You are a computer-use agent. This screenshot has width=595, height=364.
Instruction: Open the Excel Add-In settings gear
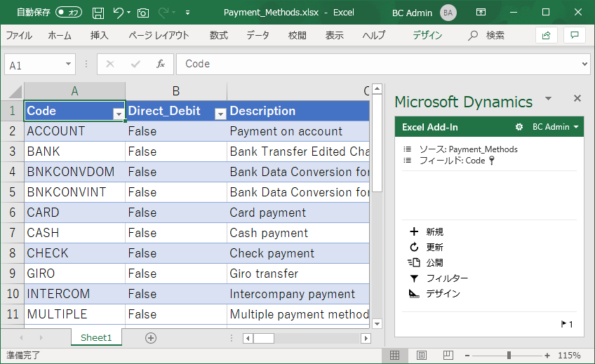519,127
